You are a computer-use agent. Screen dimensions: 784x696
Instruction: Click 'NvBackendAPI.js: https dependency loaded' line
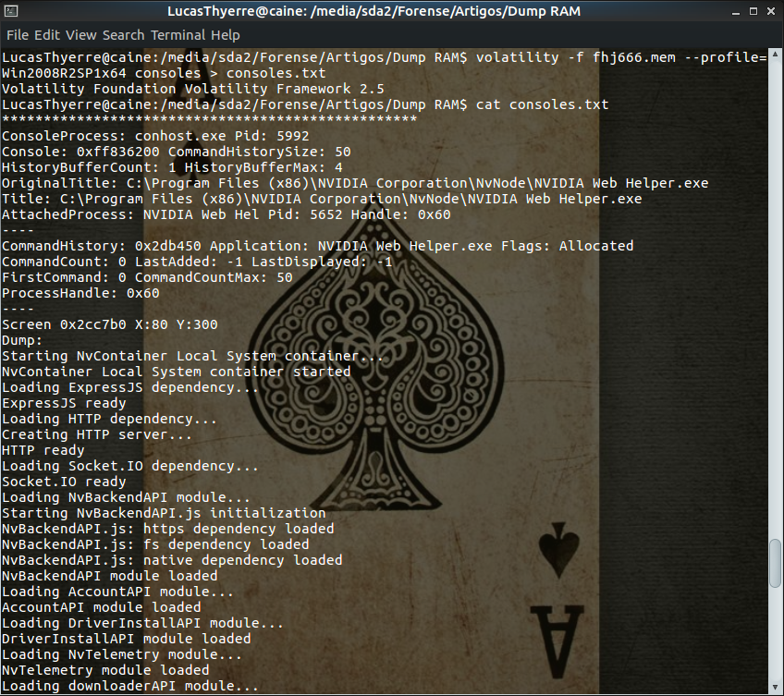click(168, 529)
